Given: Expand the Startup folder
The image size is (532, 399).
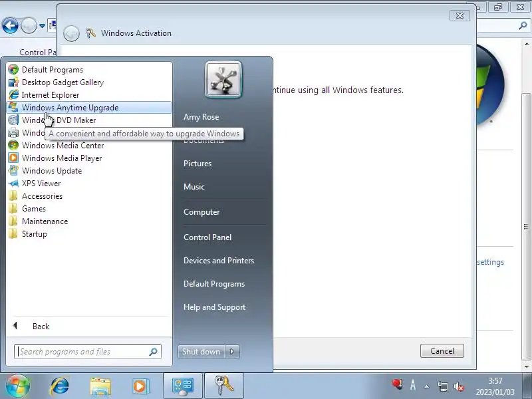Looking at the screenshot, I should click(89, 234).
